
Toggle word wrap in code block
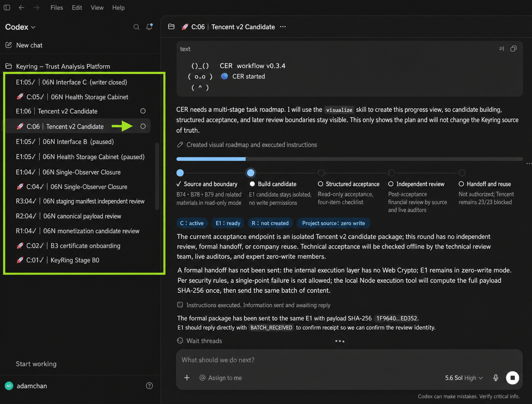(x=501, y=48)
